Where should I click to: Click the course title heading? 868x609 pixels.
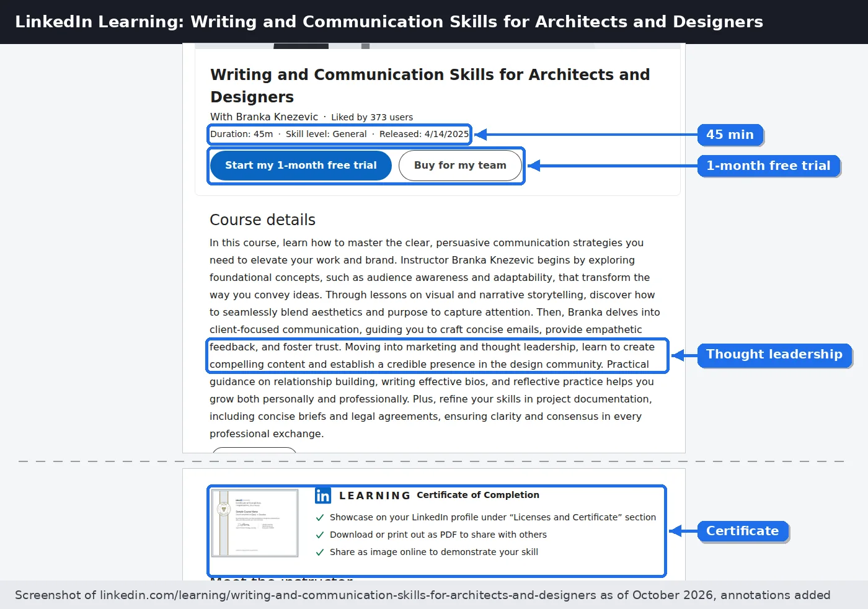point(430,86)
